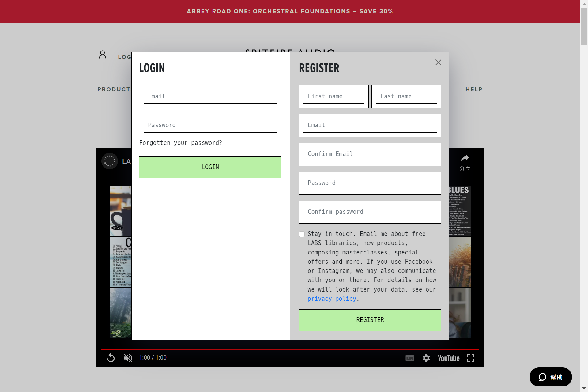Check the Stay in touch checkbox
This screenshot has height=392, width=588.
coord(302,234)
